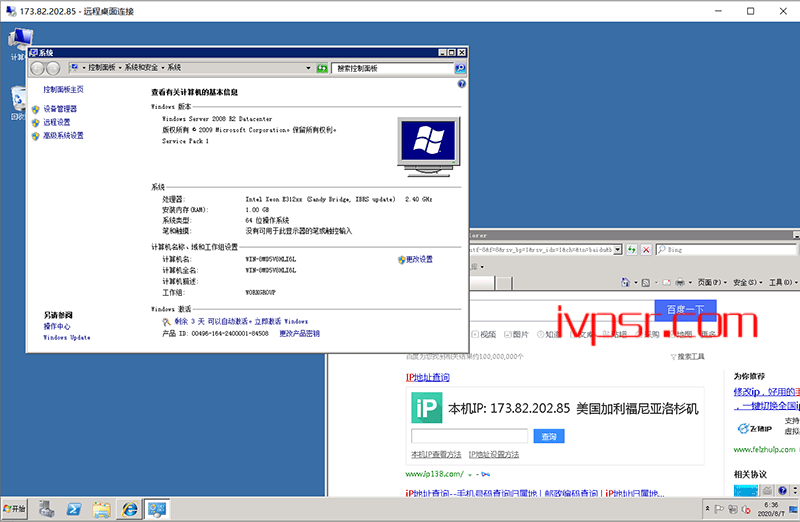
Task: Click the IE refresh button with green arrows
Action: pos(632,250)
